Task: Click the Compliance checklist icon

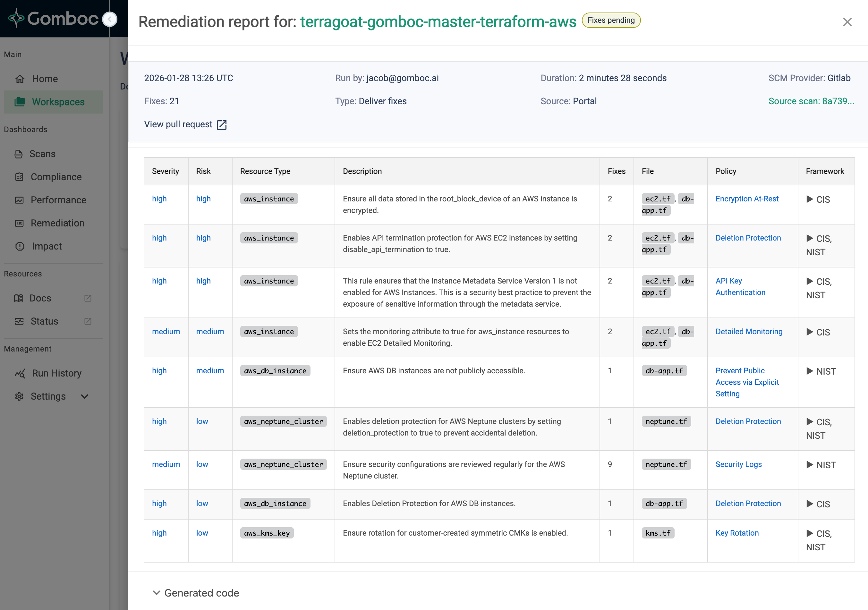Action: point(19,177)
